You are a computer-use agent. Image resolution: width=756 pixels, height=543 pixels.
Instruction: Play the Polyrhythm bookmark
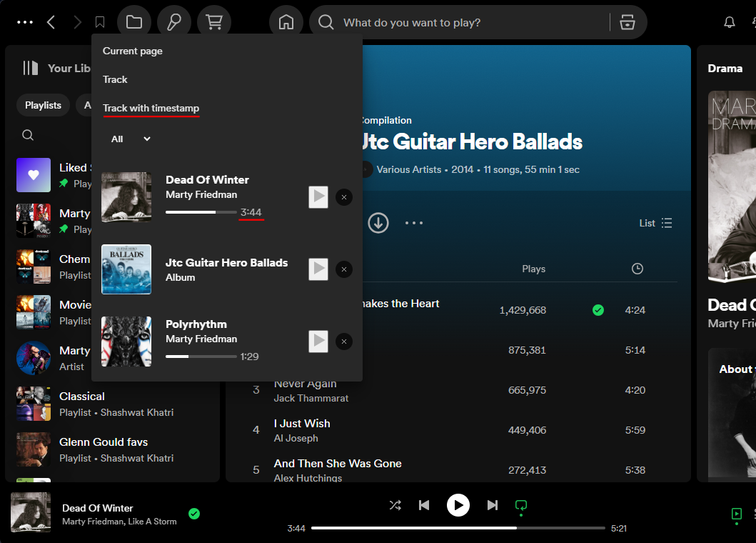pos(318,342)
